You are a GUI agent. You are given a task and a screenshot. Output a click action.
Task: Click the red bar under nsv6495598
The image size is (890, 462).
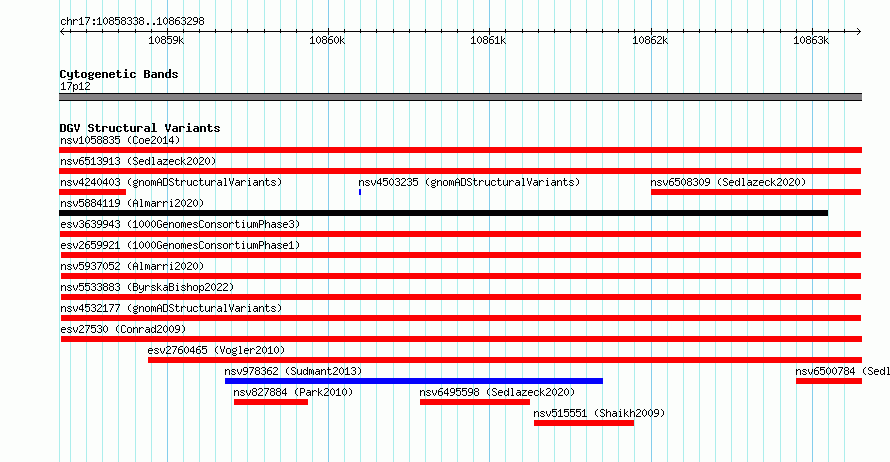(x=475, y=402)
